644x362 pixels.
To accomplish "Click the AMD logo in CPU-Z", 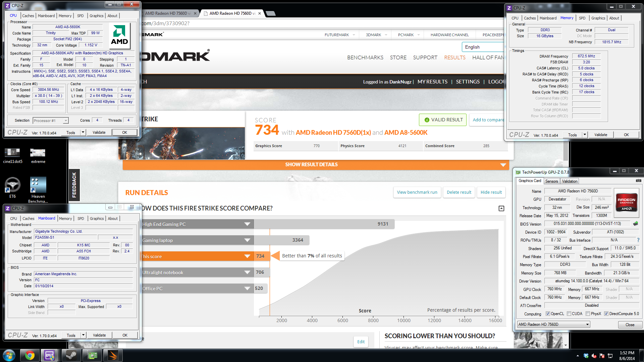I will pyautogui.click(x=119, y=35).
